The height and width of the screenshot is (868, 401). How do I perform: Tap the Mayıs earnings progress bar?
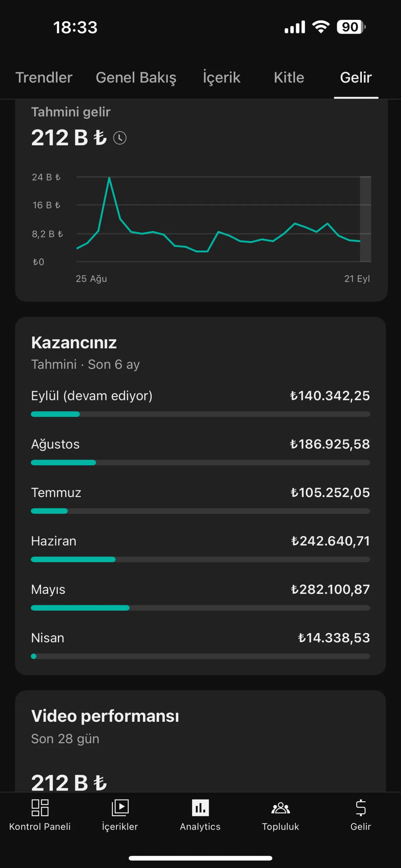[200, 608]
